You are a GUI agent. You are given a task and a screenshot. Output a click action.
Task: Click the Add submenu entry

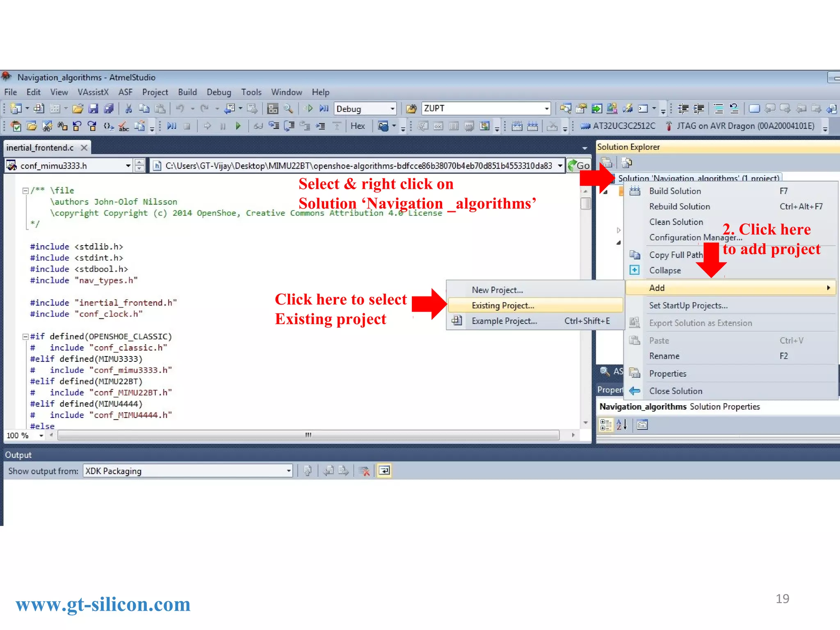pyautogui.click(x=731, y=288)
